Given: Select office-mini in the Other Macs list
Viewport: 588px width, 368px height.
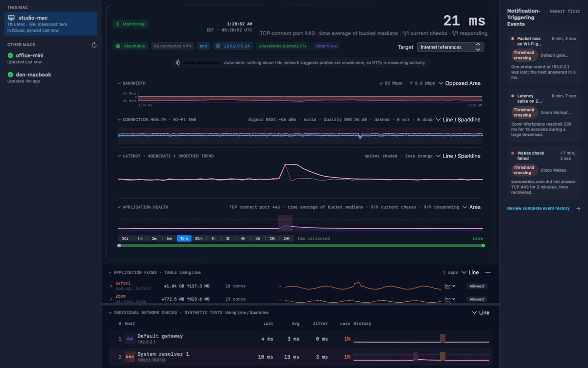Looking at the screenshot, I should click(x=51, y=58).
